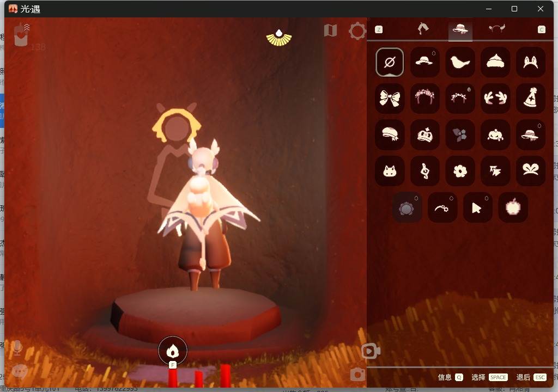Open the map icon
558x392 pixels.
(330, 30)
